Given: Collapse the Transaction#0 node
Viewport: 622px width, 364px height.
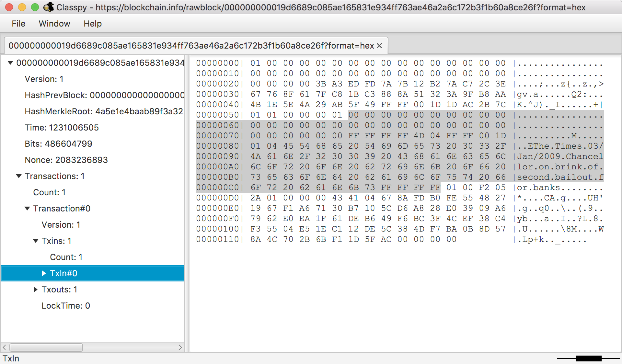Looking at the screenshot, I should coord(27,209).
